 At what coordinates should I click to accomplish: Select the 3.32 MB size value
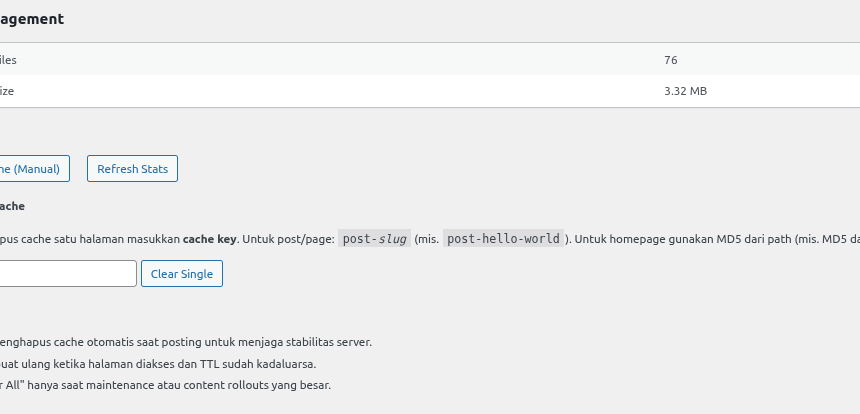coord(685,91)
